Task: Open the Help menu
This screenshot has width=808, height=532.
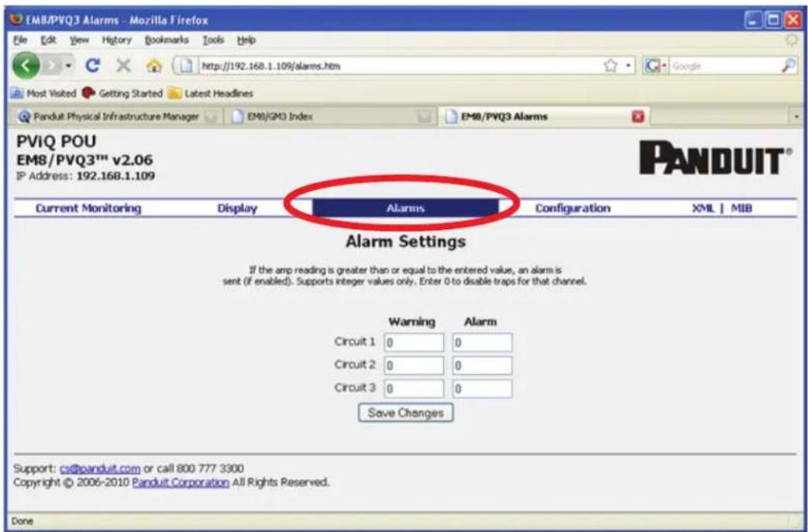Action: click(x=246, y=40)
